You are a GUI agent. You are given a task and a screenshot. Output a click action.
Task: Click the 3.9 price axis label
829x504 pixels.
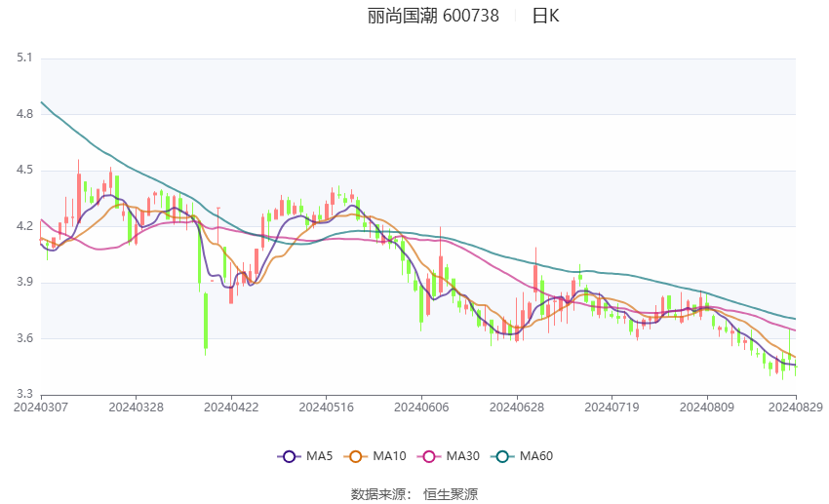coord(24,282)
